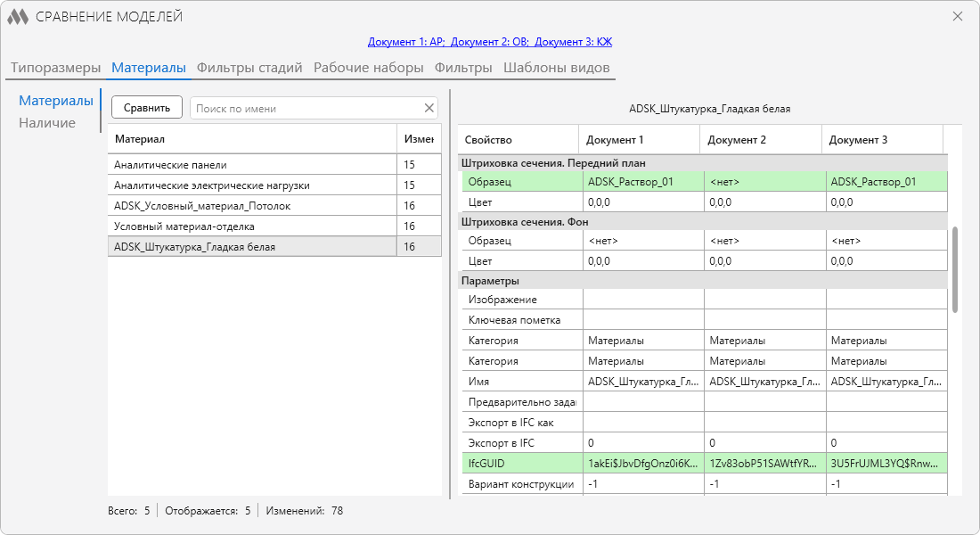Go to the Рабочие наборы tab

(x=368, y=68)
